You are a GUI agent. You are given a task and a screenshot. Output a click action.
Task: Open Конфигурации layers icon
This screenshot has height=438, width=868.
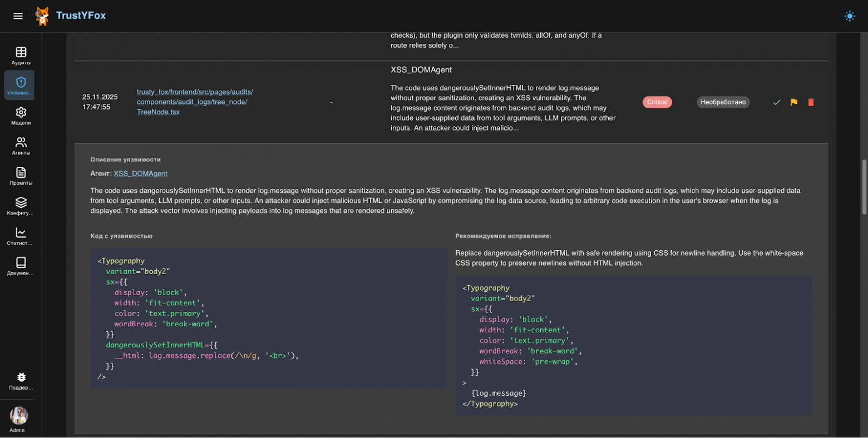[x=21, y=206]
